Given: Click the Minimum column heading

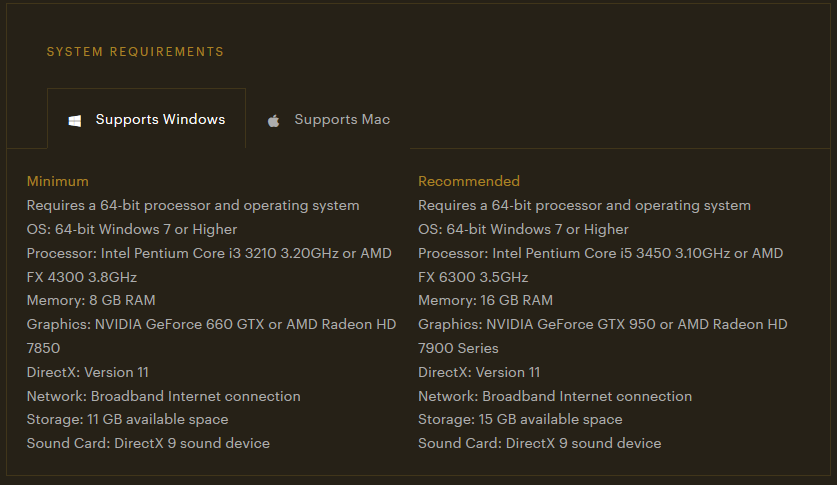Looking at the screenshot, I should 58,181.
